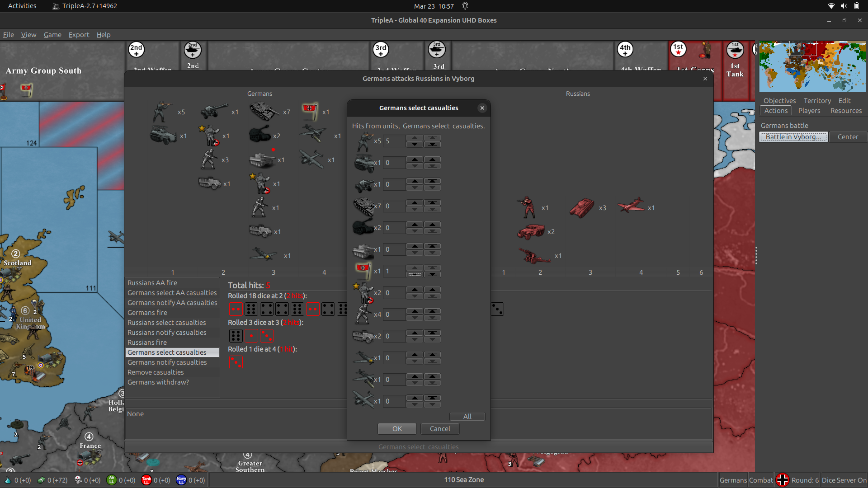868x488 pixels.
Task: Click the Tank resource token in bottom bar
Action: (x=146, y=480)
